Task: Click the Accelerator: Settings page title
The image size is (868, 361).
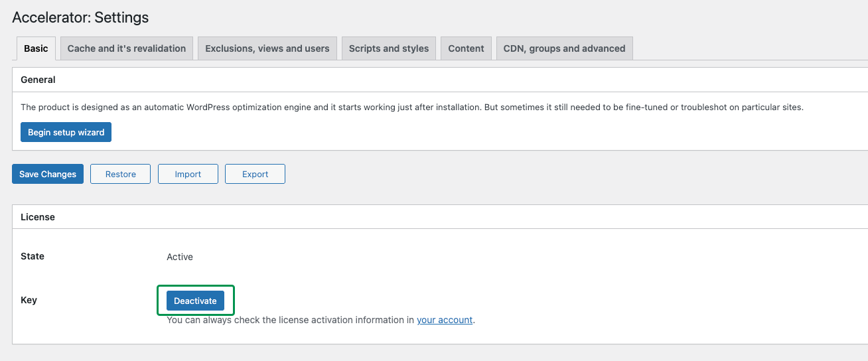Action: [80, 17]
